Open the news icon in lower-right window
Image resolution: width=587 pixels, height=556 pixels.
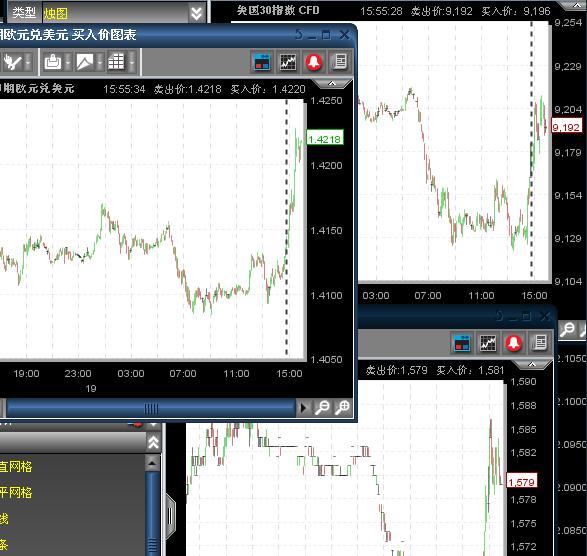tap(539, 343)
